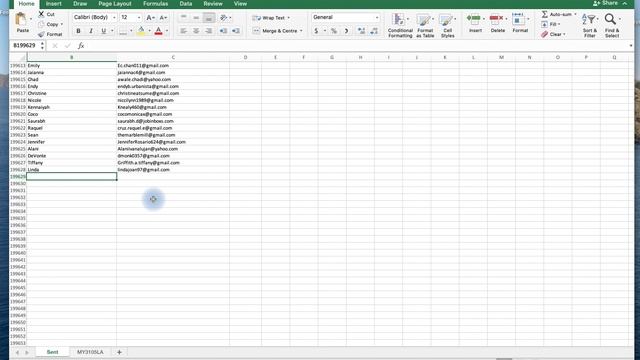Switch to the Data tab
This screenshot has width=640, height=360.
[186, 4]
